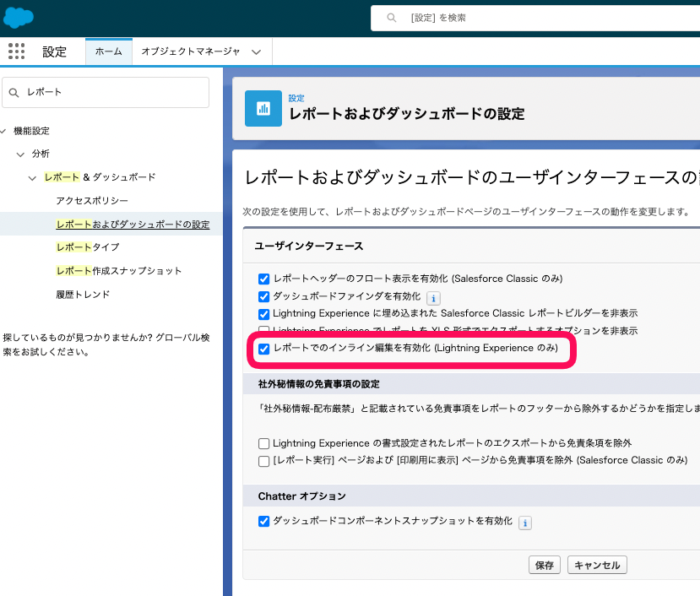700x596 pixels.
Task: Disable レポートでのインライン編集を有効化 checkbox
Action: (263, 349)
